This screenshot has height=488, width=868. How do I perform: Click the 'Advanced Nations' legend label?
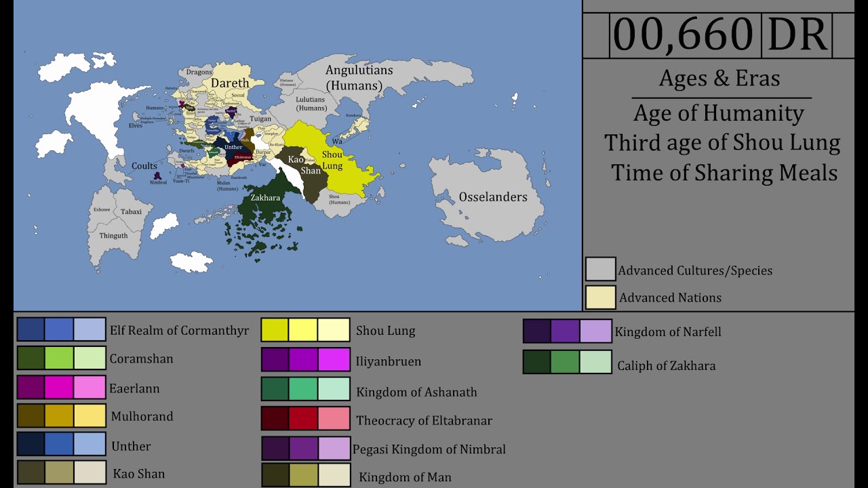pos(670,298)
